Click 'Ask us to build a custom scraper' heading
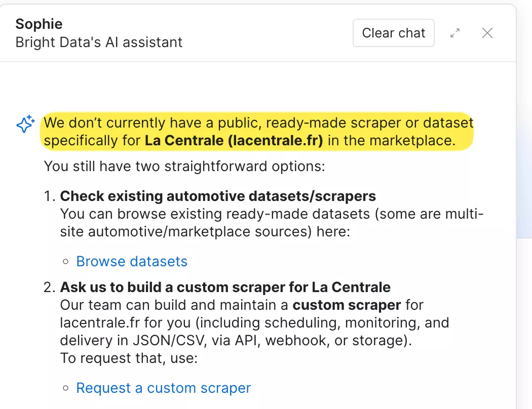This screenshot has height=409, width=532. click(225, 287)
